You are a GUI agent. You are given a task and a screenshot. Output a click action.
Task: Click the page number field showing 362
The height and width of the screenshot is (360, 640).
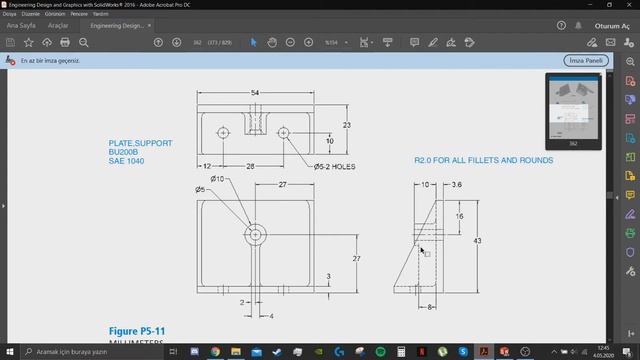coord(197,42)
